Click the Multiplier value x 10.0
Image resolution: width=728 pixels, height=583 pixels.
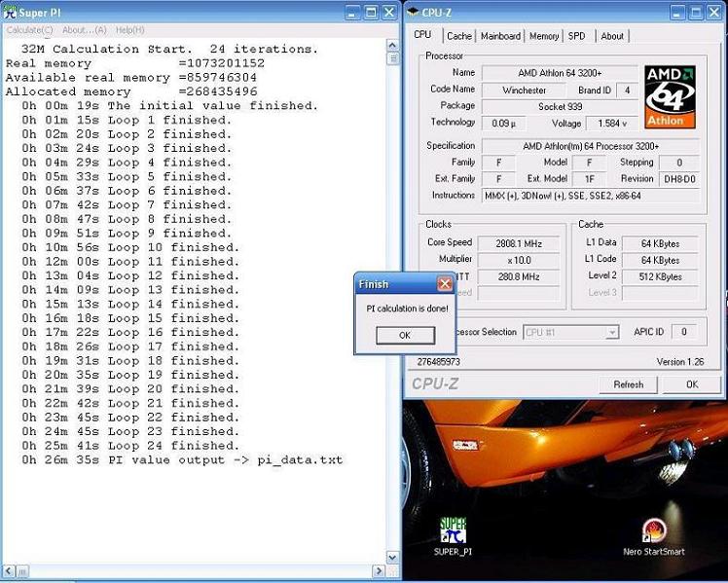coord(519,261)
